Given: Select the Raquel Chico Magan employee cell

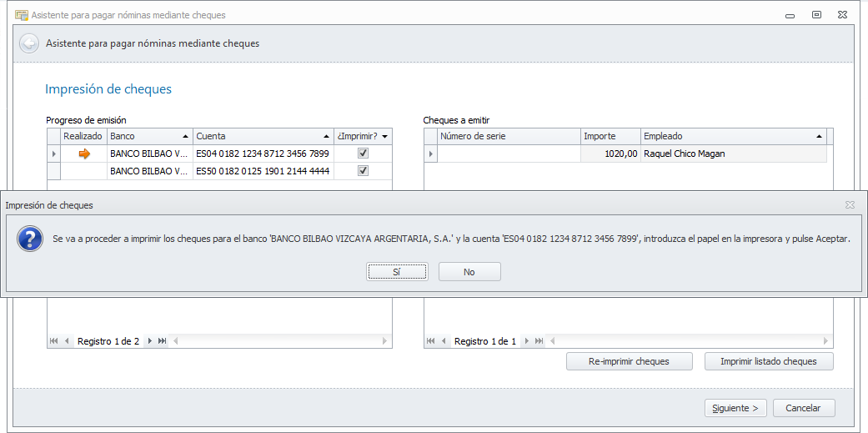Looking at the screenshot, I should point(734,154).
